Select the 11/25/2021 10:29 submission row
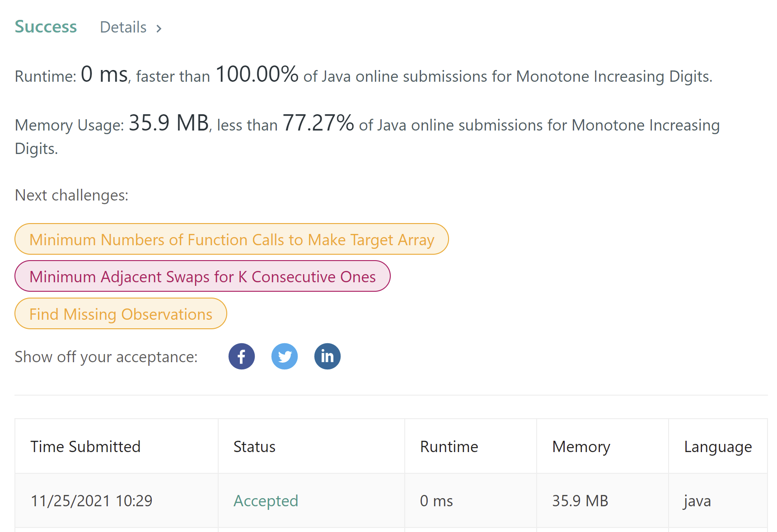 point(91,501)
